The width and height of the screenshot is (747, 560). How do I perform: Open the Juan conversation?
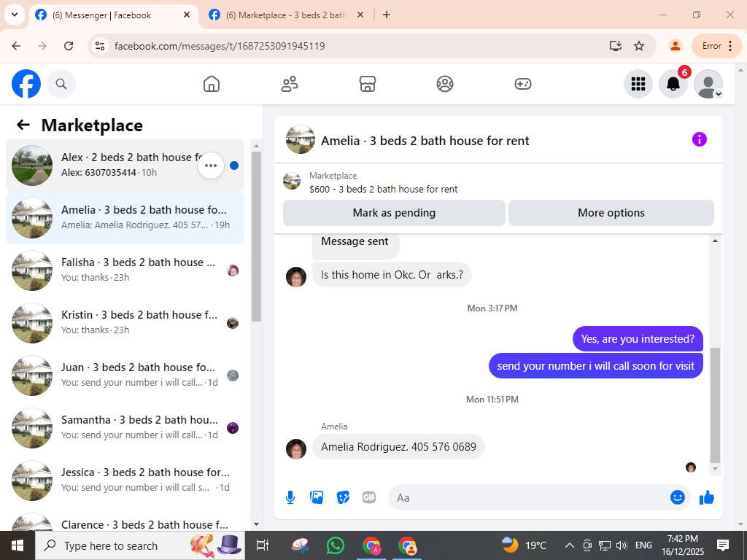point(125,376)
